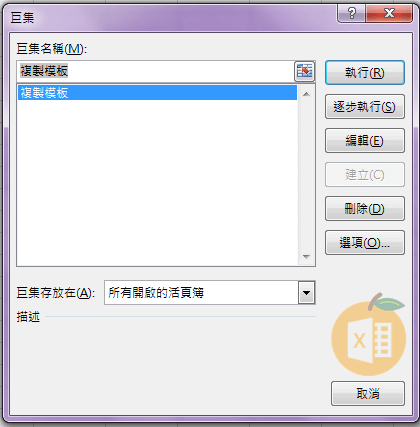Open help with the question mark button
This screenshot has height=427, width=420.
(351, 14)
